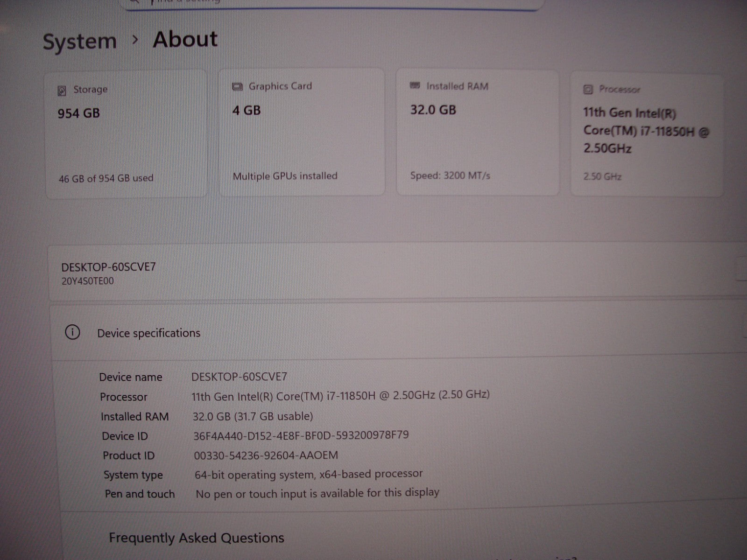Click the Processor chip icon
This screenshot has width=747, height=560.
click(x=588, y=89)
